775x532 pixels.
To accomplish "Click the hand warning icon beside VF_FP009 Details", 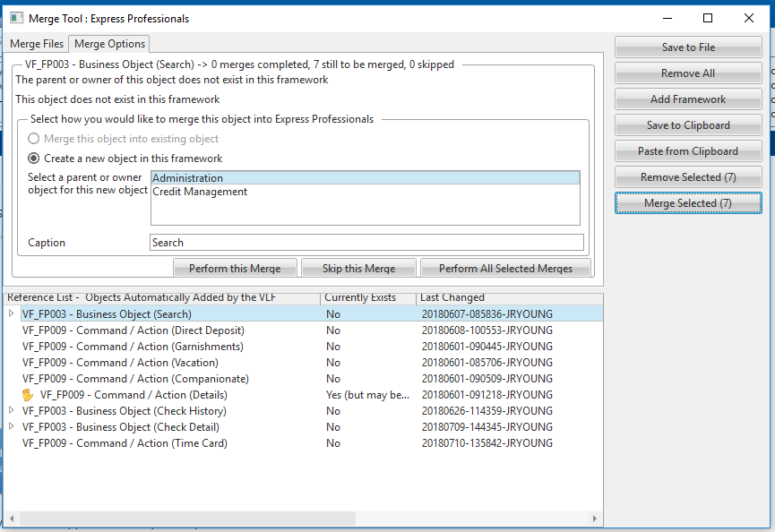I will click(27, 395).
